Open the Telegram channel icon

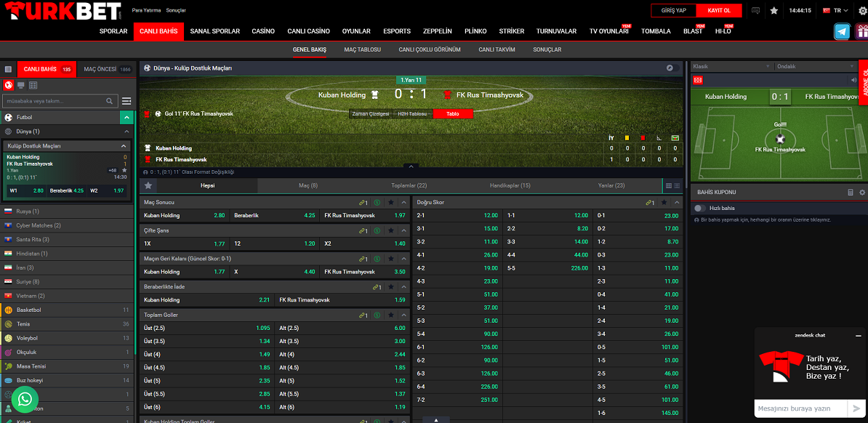(x=842, y=31)
